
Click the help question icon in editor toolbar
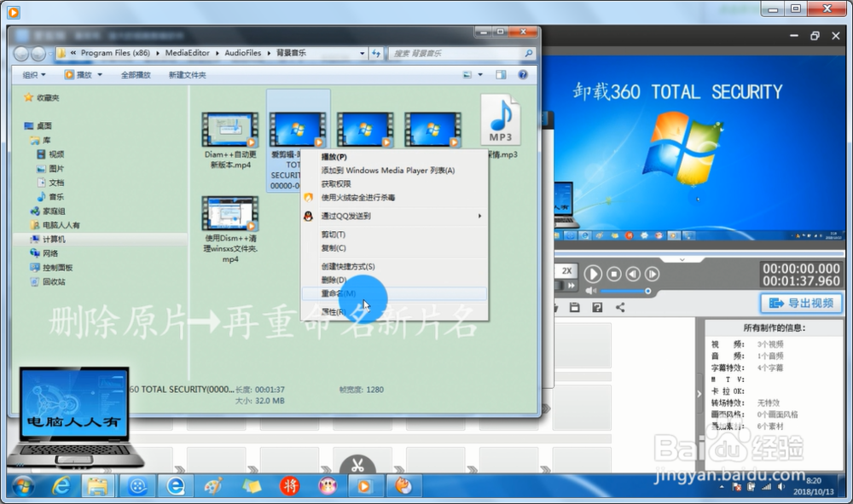(597, 308)
